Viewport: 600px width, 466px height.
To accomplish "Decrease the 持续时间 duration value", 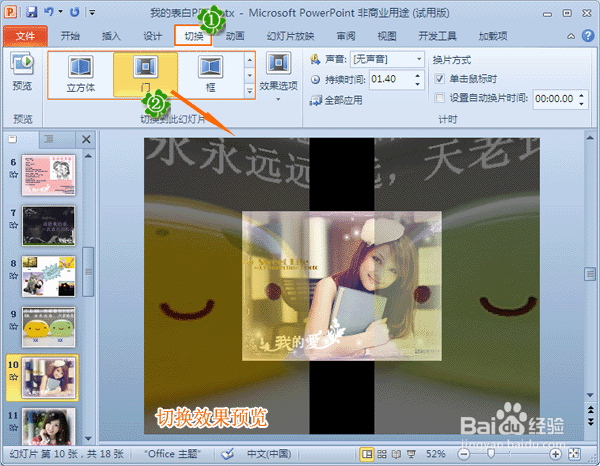I will coord(418,84).
